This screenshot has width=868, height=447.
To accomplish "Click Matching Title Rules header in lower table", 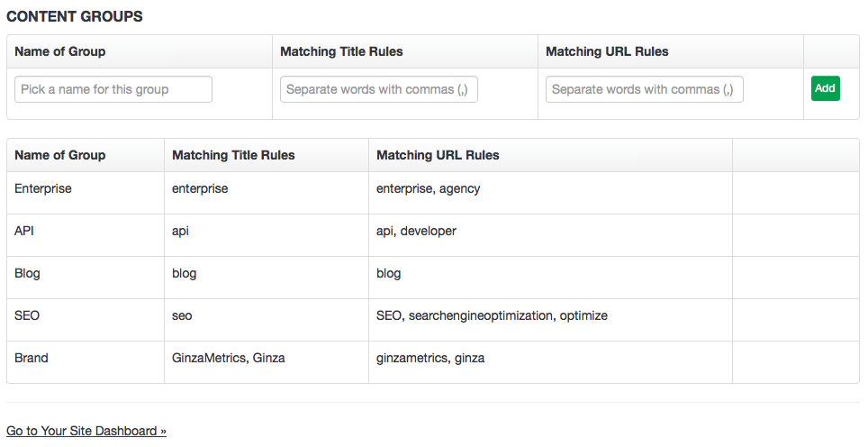I will (233, 155).
